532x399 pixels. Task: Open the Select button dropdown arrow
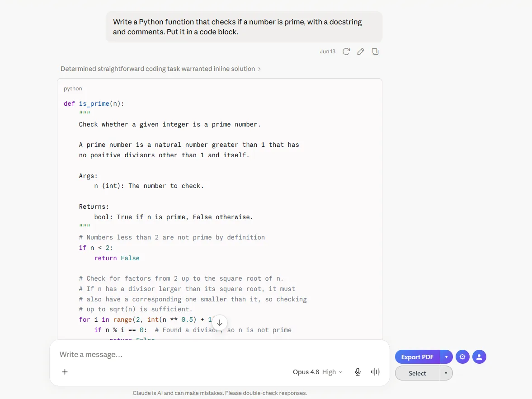point(446,373)
